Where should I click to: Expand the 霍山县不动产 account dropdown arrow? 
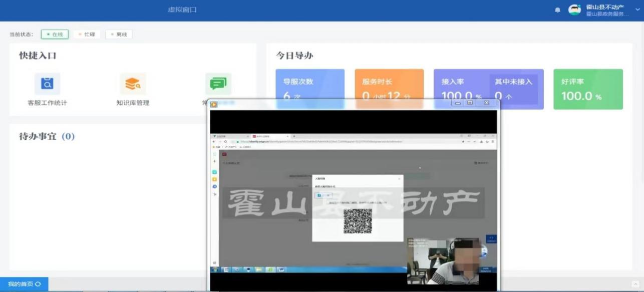click(x=637, y=10)
